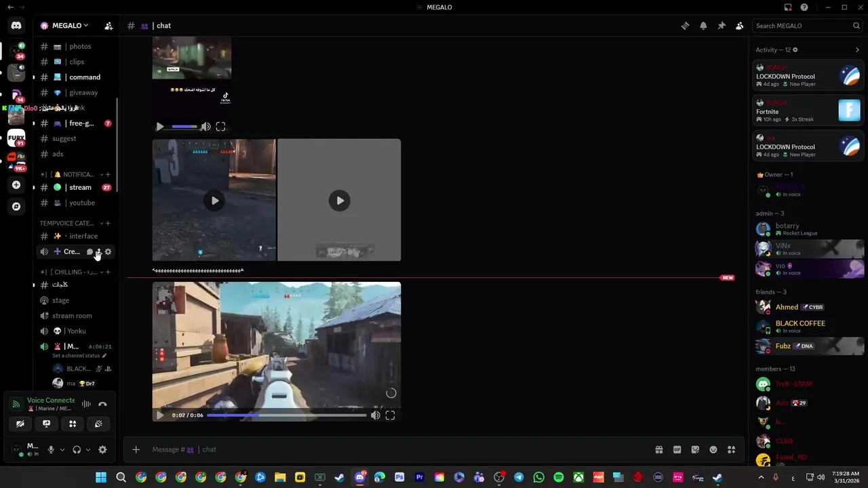This screenshot has height=488, width=868.
Task: Open the emoji picker
Action: (x=713, y=449)
